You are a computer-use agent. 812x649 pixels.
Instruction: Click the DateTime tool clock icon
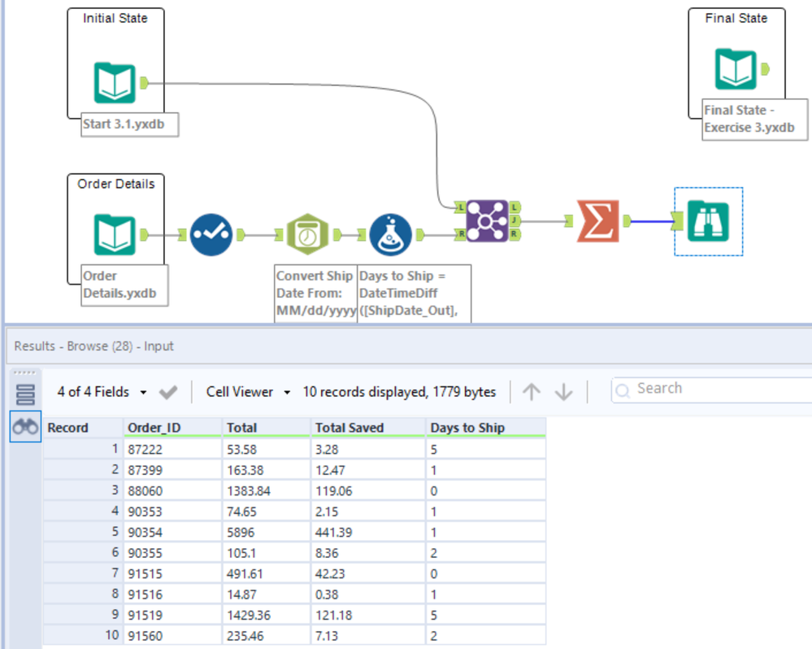coord(308,235)
